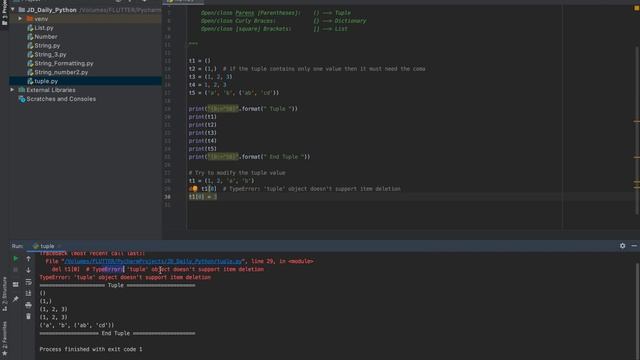This screenshot has width=640, height=360.
Task: Click the up arrow in Run toolbar
Action: click(28, 258)
